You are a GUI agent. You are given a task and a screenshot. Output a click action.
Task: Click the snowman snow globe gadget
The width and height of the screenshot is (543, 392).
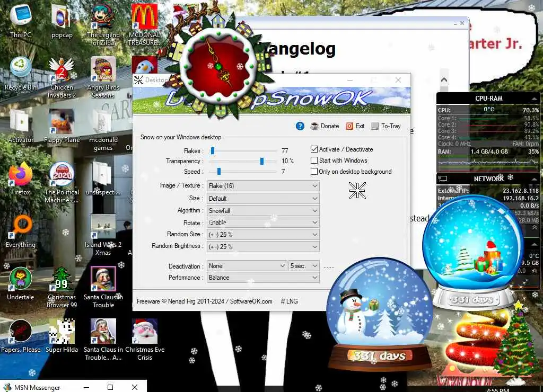coord(380,313)
